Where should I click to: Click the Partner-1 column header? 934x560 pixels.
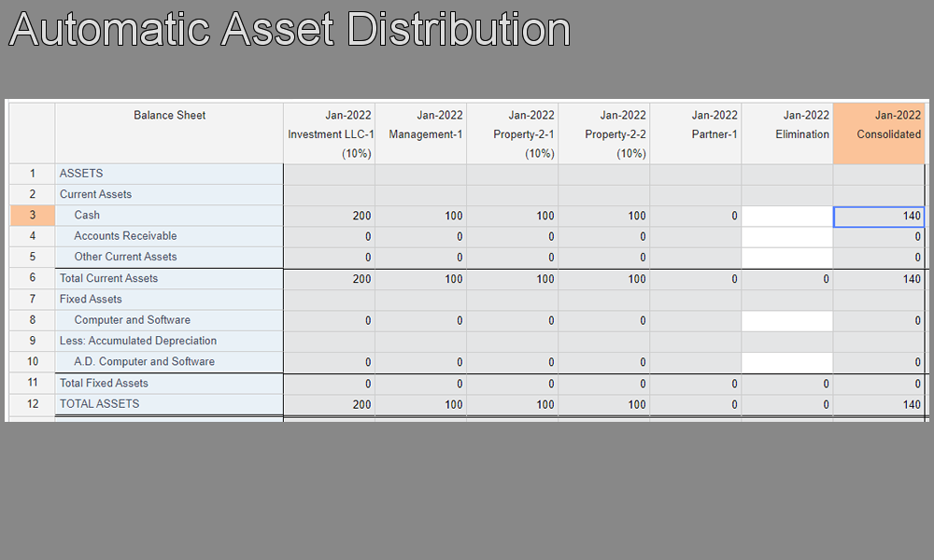(x=696, y=133)
